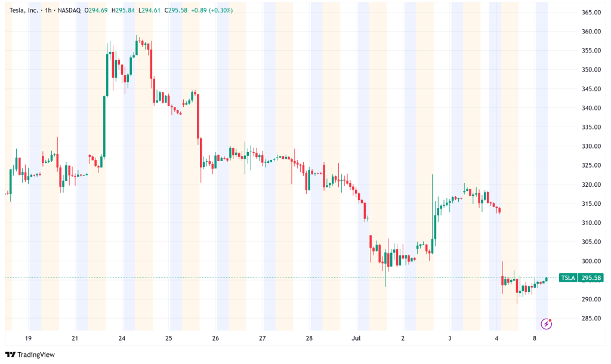Screen dimensions: 611x364
Task: Click the NASDAQ exchange label
Action: (x=69, y=10)
